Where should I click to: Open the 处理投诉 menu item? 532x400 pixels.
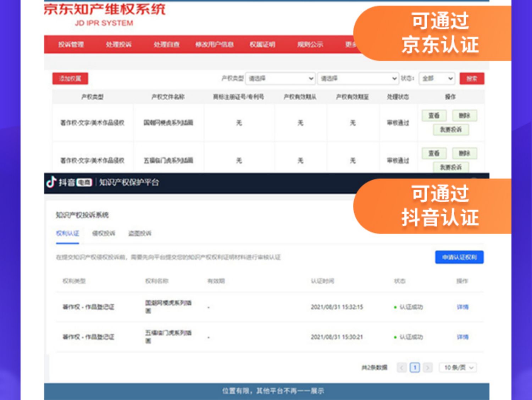(x=118, y=45)
